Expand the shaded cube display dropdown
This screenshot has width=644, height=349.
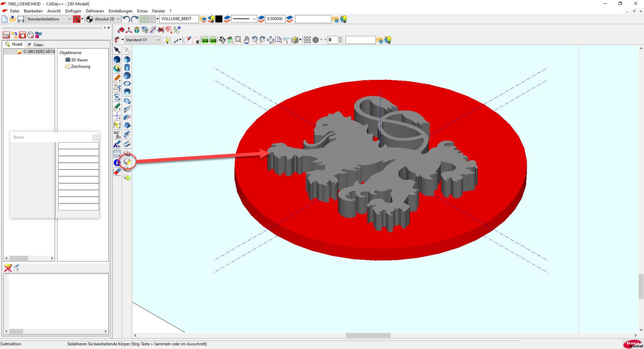pyautogui.click(x=300, y=40)
